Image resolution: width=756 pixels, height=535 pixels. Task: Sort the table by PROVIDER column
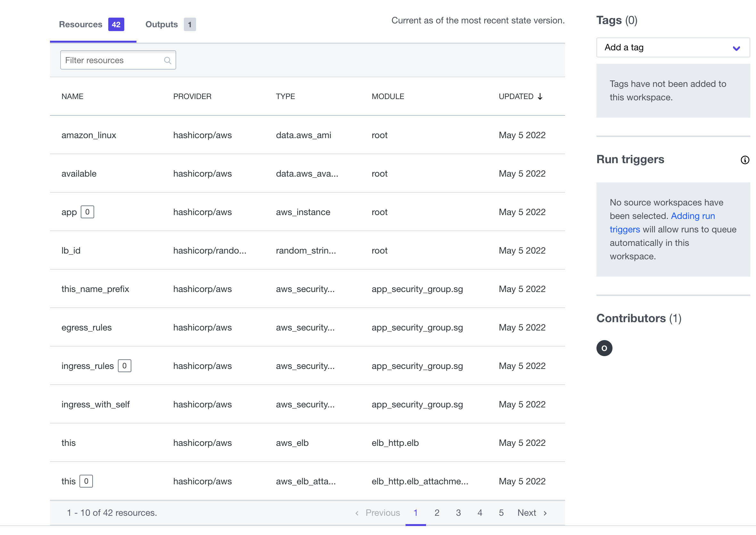point(192,96)
